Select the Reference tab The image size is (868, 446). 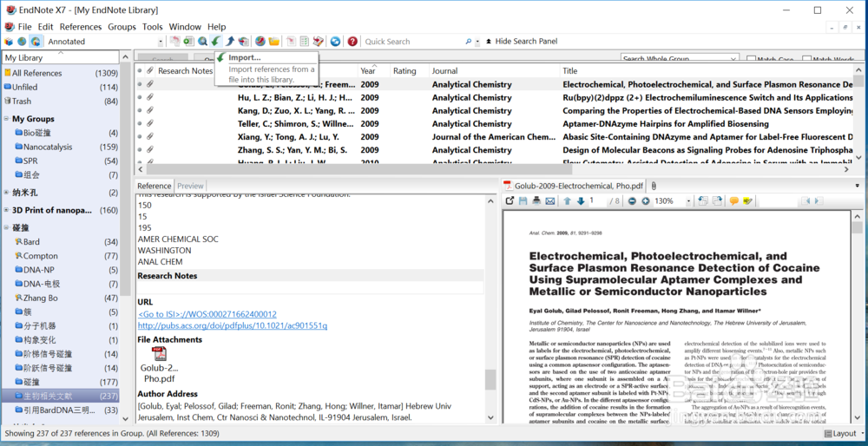(x=155, y=186)
